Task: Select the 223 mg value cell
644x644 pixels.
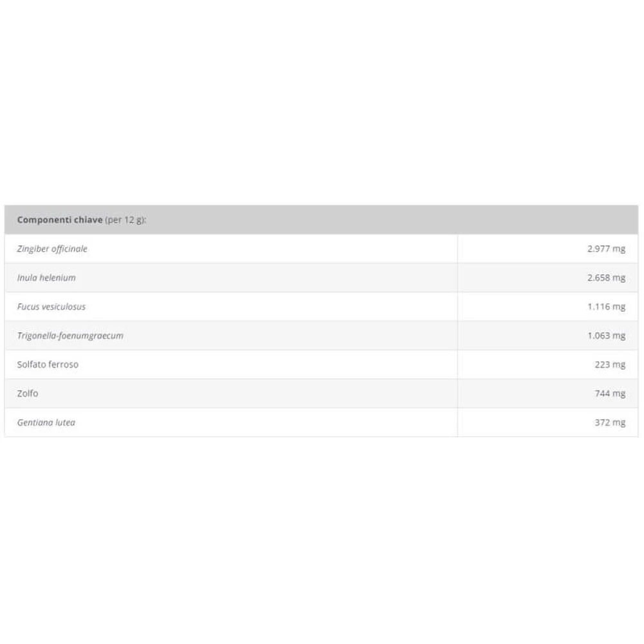Action: pos(547,365)
